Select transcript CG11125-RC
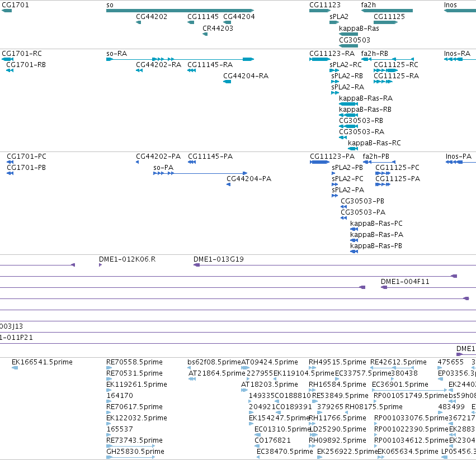Screen dimensions: 476x460 click(396, 65)
